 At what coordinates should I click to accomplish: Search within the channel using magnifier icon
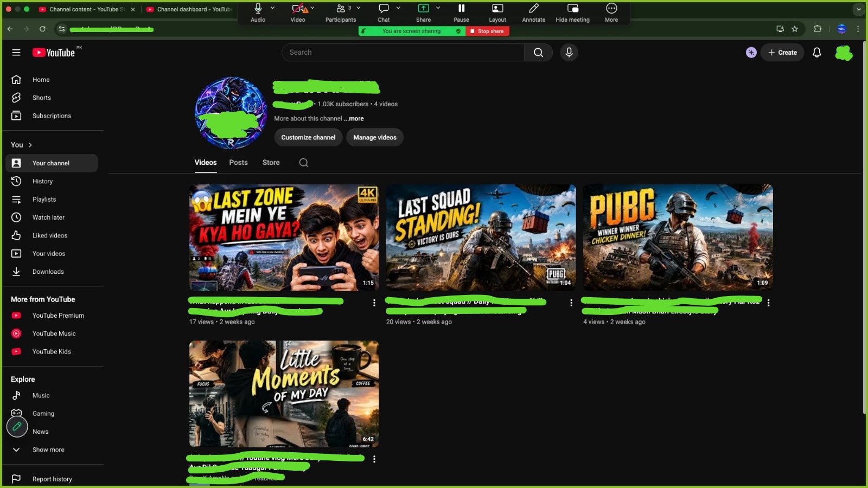[x=304, y=163]
